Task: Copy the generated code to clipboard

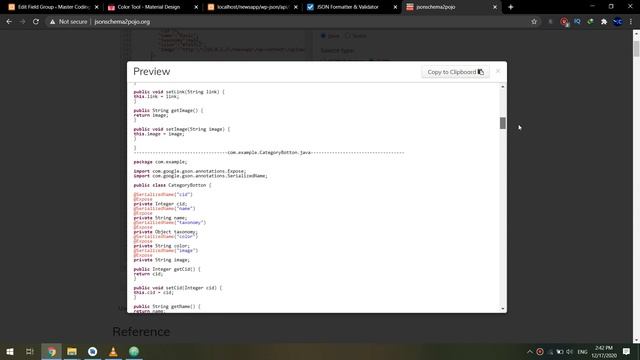Action: tap(456, 72)
